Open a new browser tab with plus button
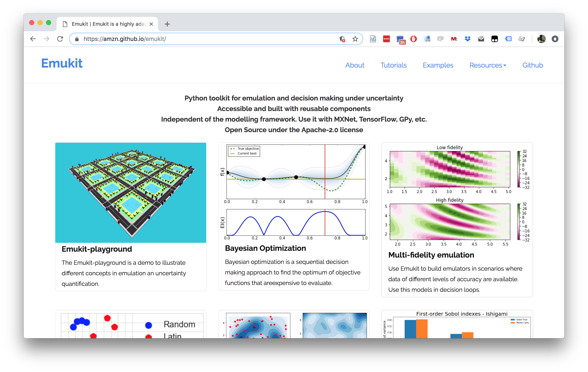This screenshot has height=372, width=588. tap(167, 24)
